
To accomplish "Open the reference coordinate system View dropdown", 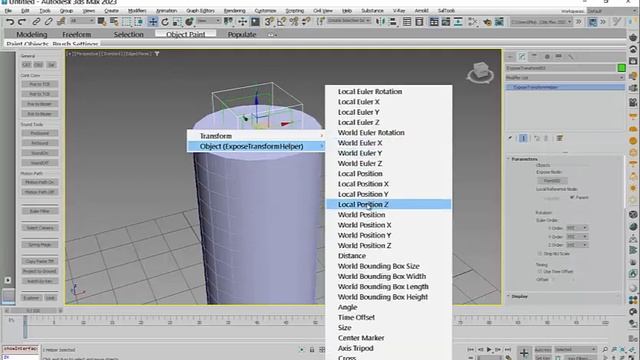I will 209,21.
